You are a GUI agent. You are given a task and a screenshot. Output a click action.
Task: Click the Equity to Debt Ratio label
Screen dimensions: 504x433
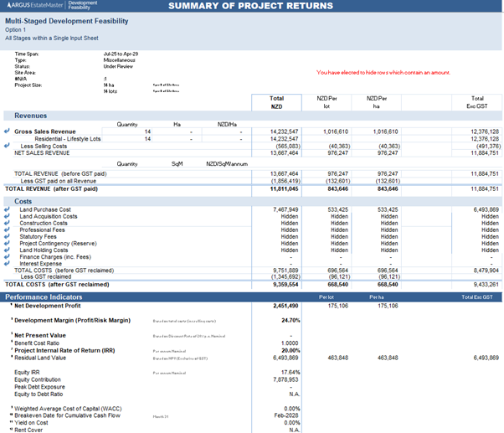[x=39, y=394]
